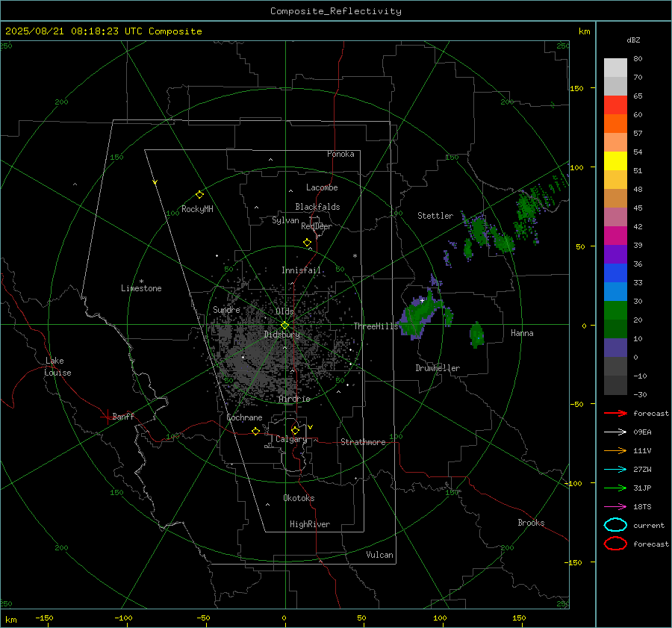Select the bright green 30-20 dBZ swatch
The width and height of the screenshot is (672, 628).
[x=615, y=311]
